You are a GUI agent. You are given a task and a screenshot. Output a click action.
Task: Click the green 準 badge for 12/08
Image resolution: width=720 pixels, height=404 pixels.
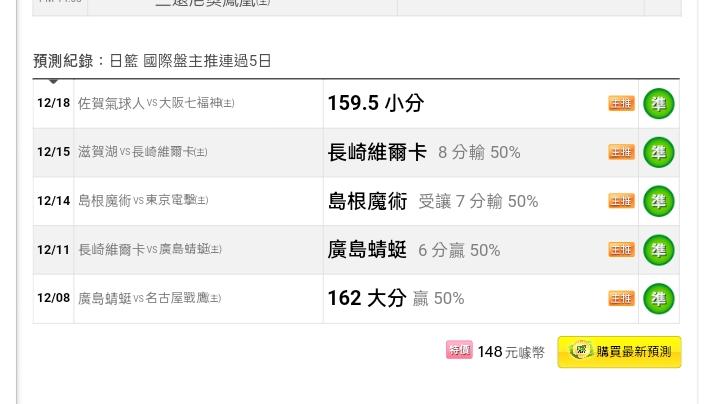(x=658, y=298)
